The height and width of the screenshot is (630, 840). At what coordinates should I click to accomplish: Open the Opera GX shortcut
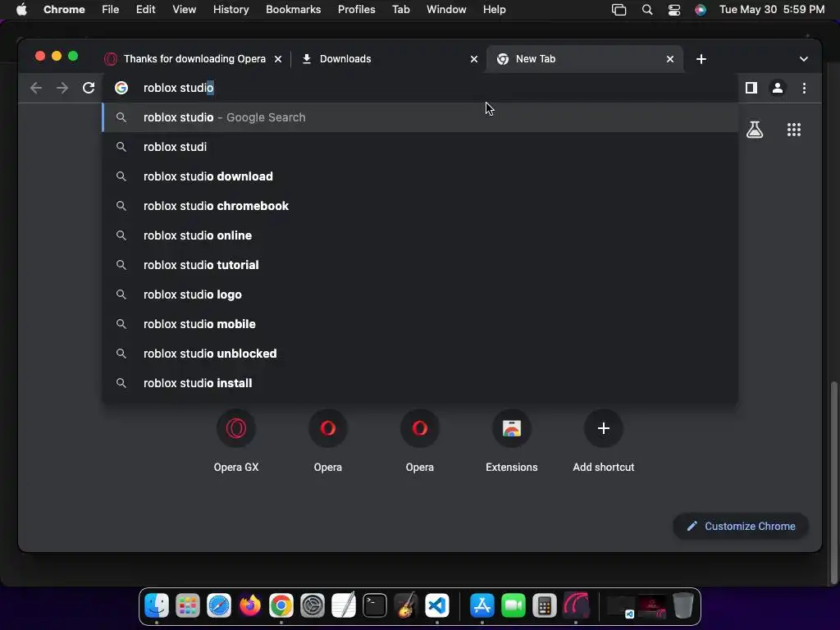(x=236, y=441)
